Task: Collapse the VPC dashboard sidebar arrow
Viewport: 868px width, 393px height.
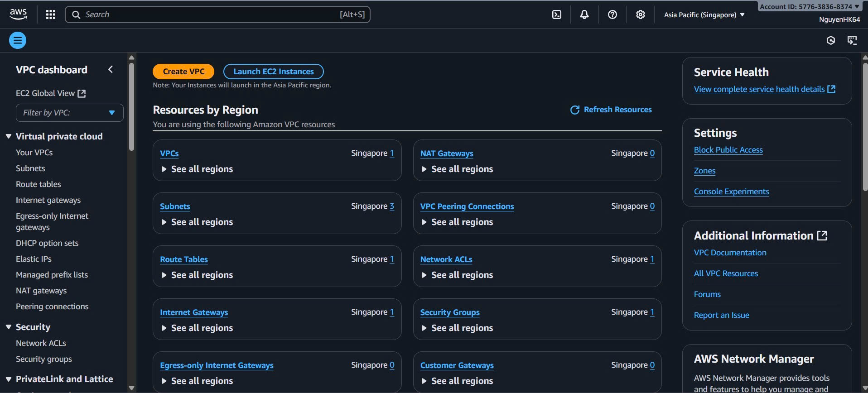Action: 111,69
